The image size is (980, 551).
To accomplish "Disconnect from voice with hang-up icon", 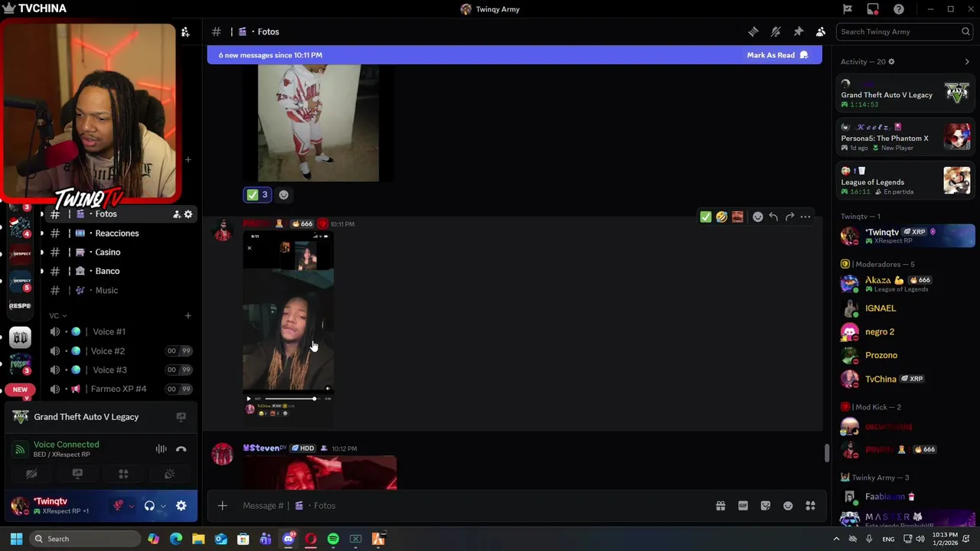I will click(181, 449).
